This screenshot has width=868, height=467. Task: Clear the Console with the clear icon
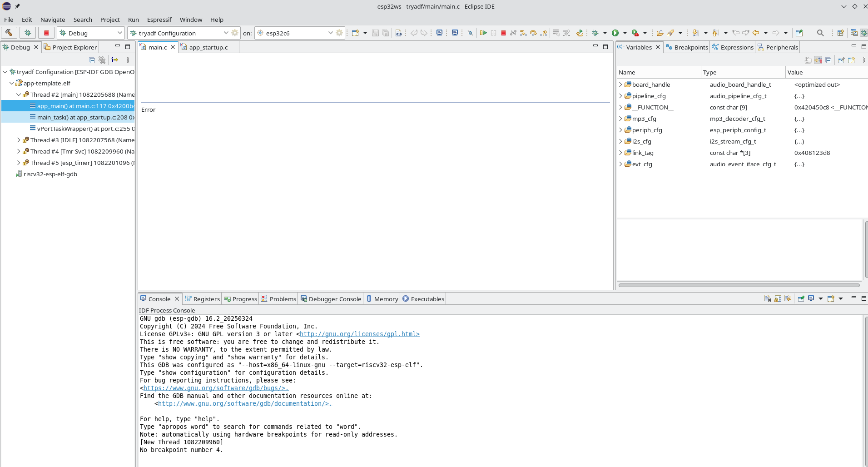coord(768,298)
